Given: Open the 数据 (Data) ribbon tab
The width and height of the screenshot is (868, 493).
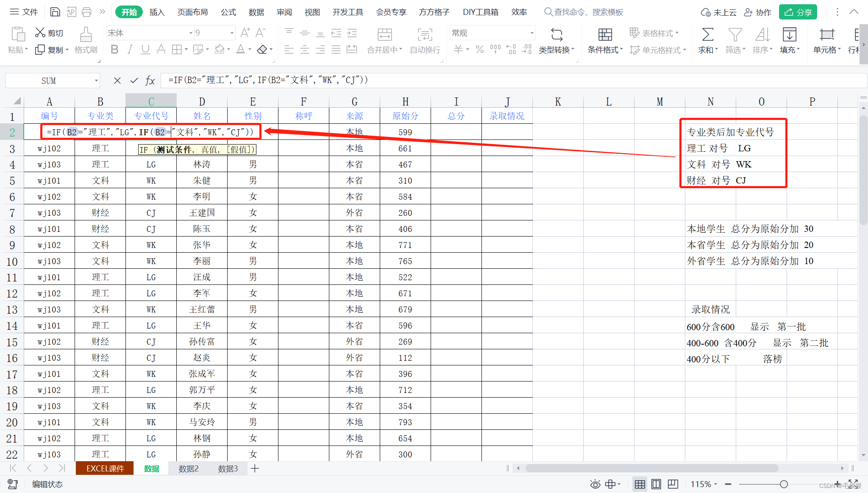Looking at the screenshot, I should tap(256, 12).
